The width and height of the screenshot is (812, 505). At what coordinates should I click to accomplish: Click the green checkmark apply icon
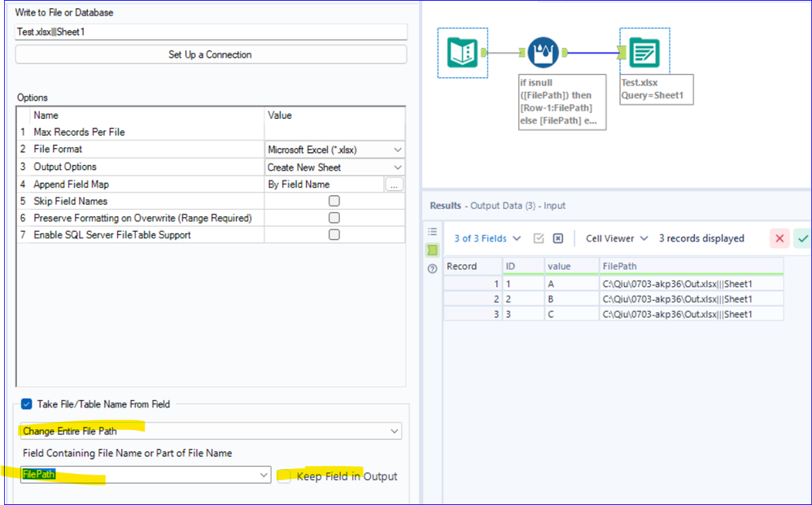point(802,238)
